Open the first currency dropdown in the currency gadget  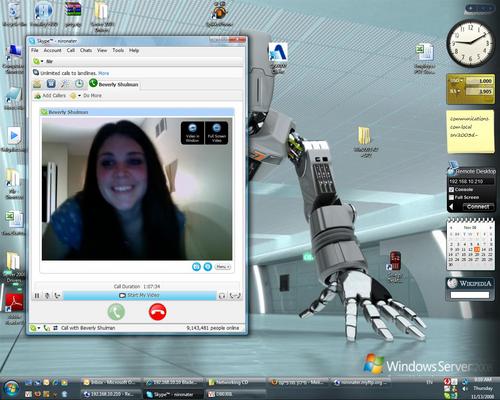457,81
